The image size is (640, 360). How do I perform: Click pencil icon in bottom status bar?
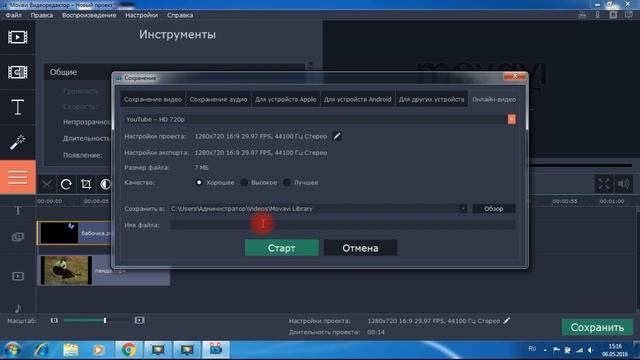507,321
